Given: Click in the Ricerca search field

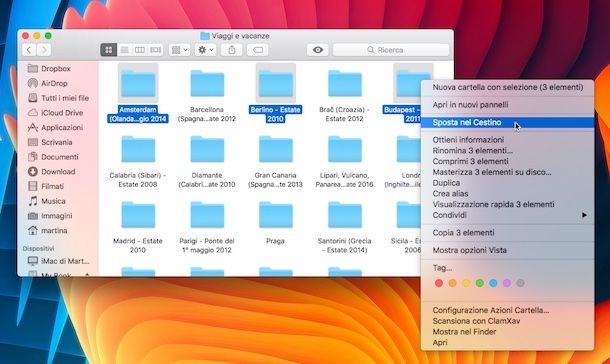Looking at the screenshot, I should click(x=391, y=50).
